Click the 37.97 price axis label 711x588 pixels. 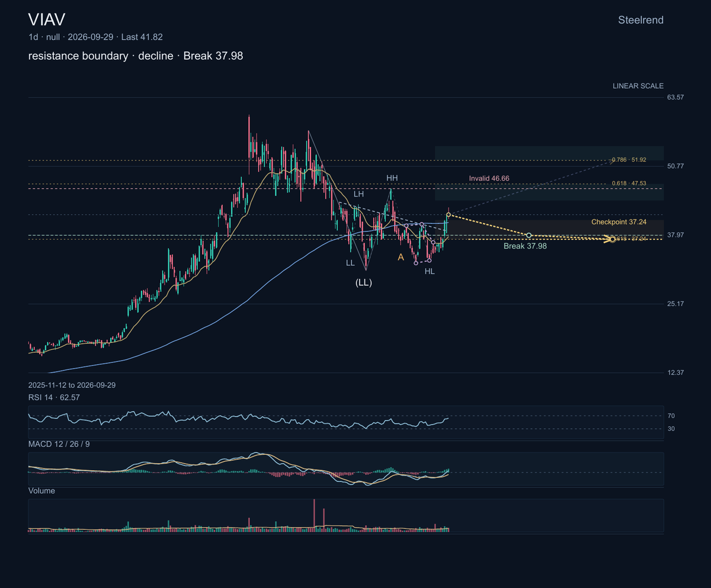click(676, 235)
